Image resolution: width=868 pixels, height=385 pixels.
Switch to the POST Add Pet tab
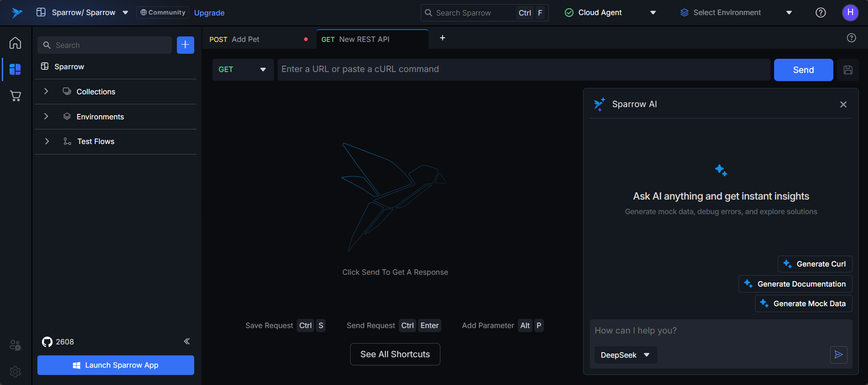pos(246,40)
